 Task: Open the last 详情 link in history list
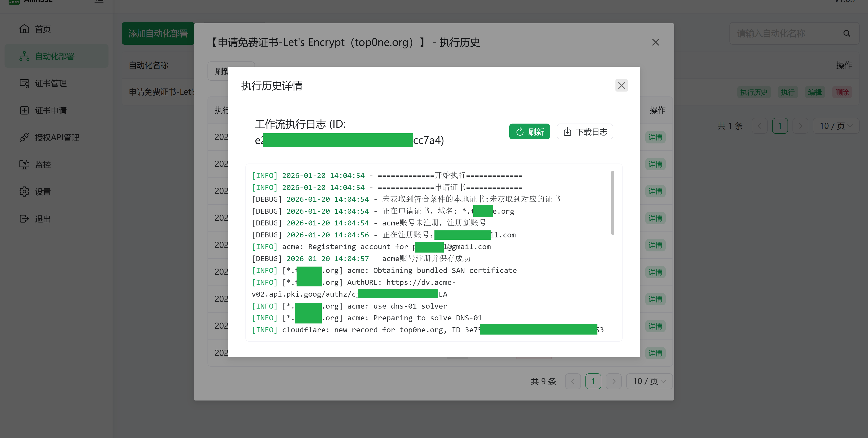[x=655, y=353]
